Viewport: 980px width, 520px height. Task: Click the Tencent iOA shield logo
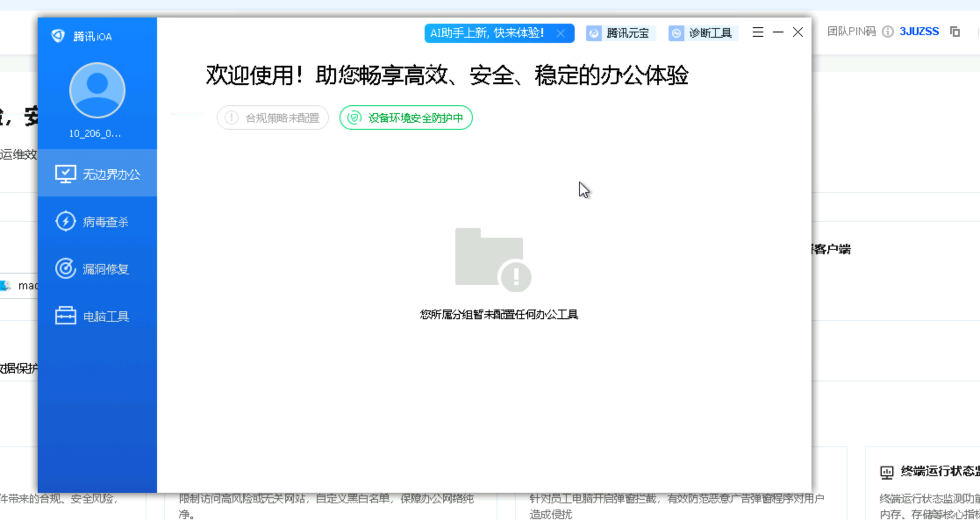click(58, 36)
